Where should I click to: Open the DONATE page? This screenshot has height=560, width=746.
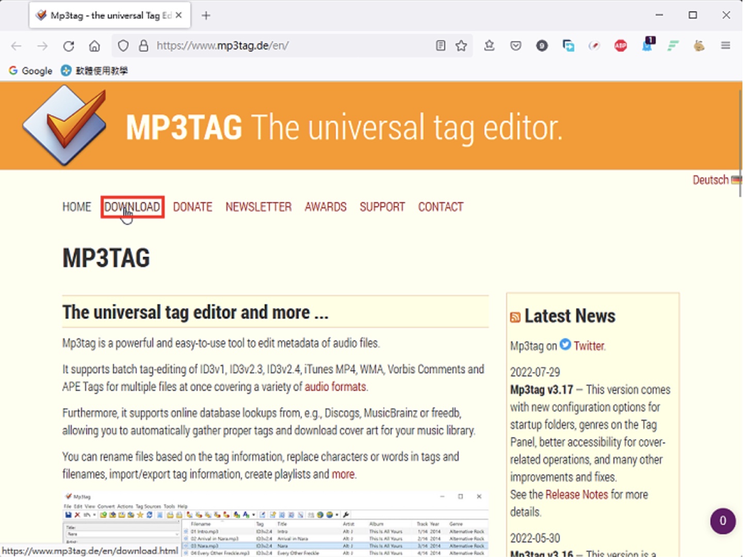click(193, 208)
